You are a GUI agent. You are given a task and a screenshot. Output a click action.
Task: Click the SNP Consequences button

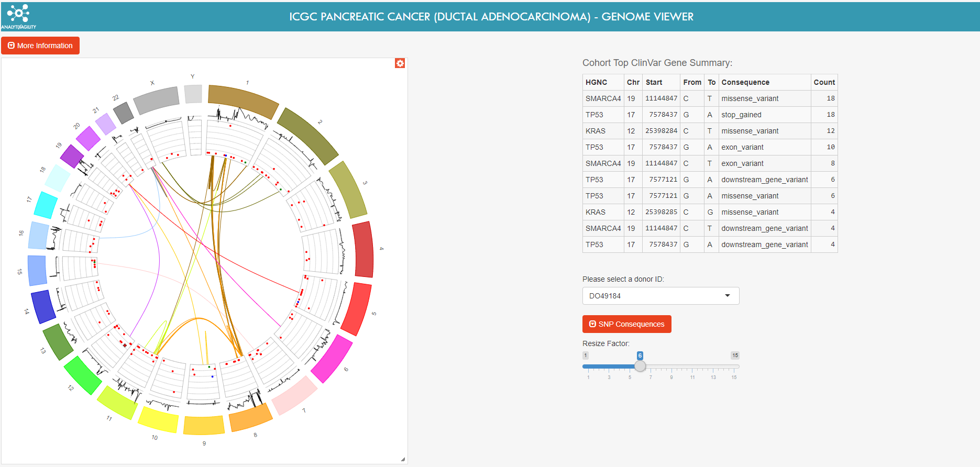(x=626, y=324)
